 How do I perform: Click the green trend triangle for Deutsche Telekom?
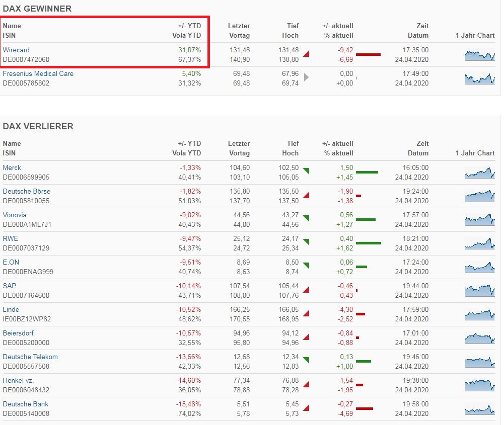[x=306, y=360]
